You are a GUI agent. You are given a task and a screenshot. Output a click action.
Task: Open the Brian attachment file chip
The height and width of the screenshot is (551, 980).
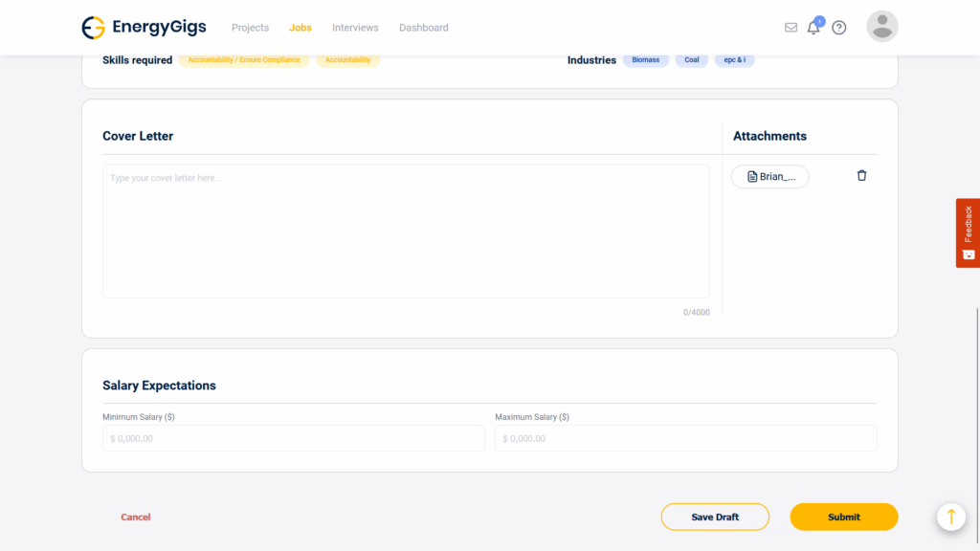coord(770,177)
